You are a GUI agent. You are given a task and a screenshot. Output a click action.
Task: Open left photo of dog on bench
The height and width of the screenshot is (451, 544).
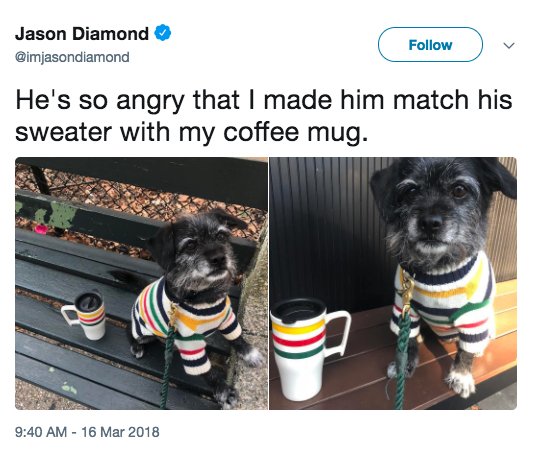point(142,283)
